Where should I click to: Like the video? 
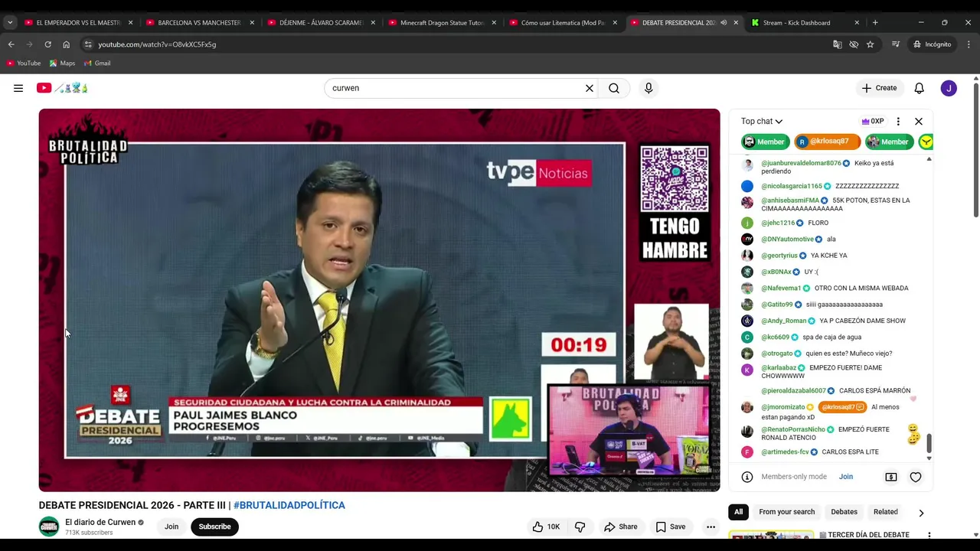tap(547, 527)
